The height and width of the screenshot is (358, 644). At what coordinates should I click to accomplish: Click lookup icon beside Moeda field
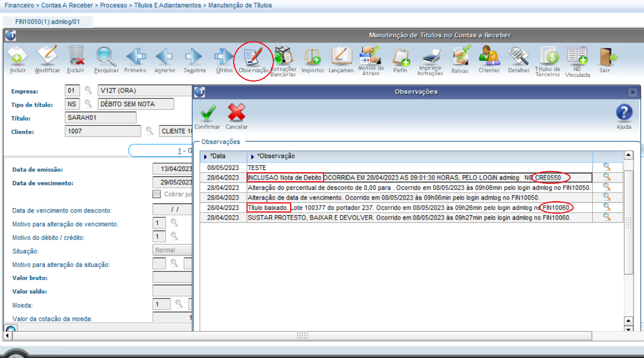tap(179, 304)
